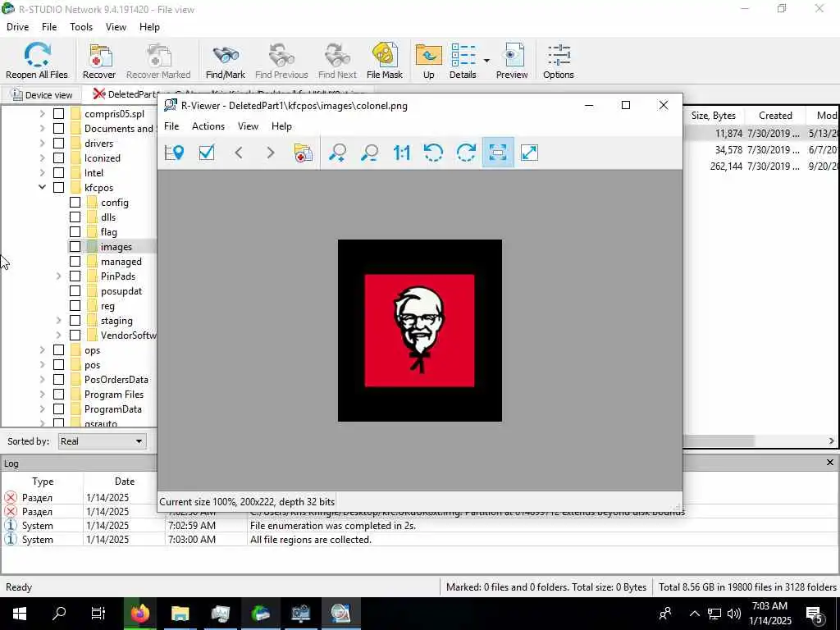840x630 pixels.
Task: Rotate image counterclockwise in R-Viewer
Action: pos(433,153)
